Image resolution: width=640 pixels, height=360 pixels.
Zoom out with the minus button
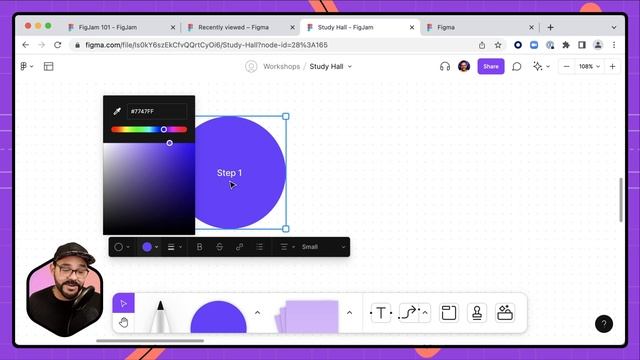point(566,66)
